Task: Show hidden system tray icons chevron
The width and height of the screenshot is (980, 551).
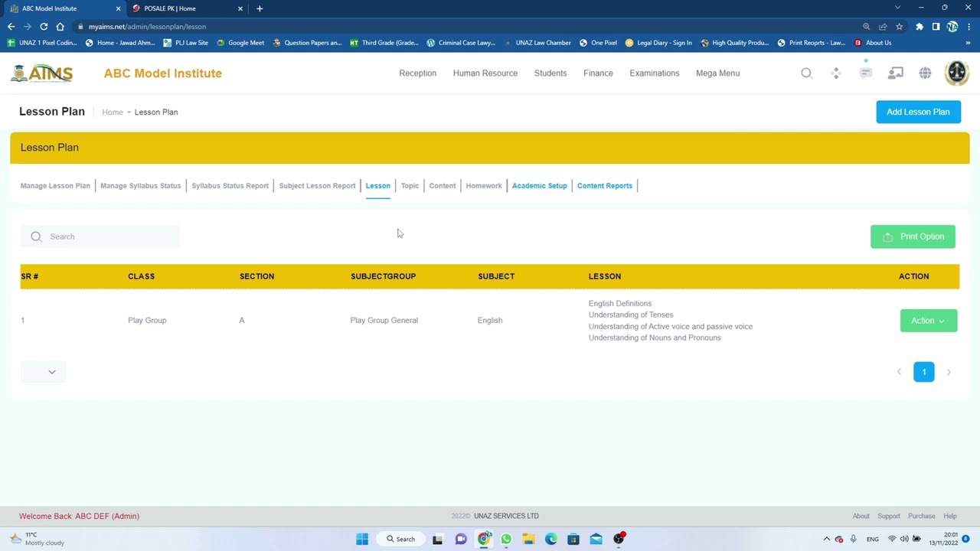Action: [x=827, y=540]
